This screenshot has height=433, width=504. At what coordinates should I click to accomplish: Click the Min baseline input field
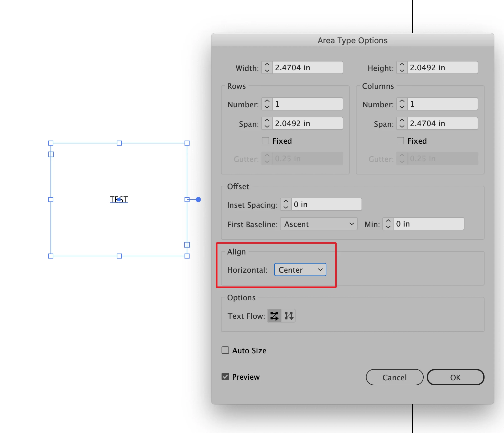[x=429, y=224]
